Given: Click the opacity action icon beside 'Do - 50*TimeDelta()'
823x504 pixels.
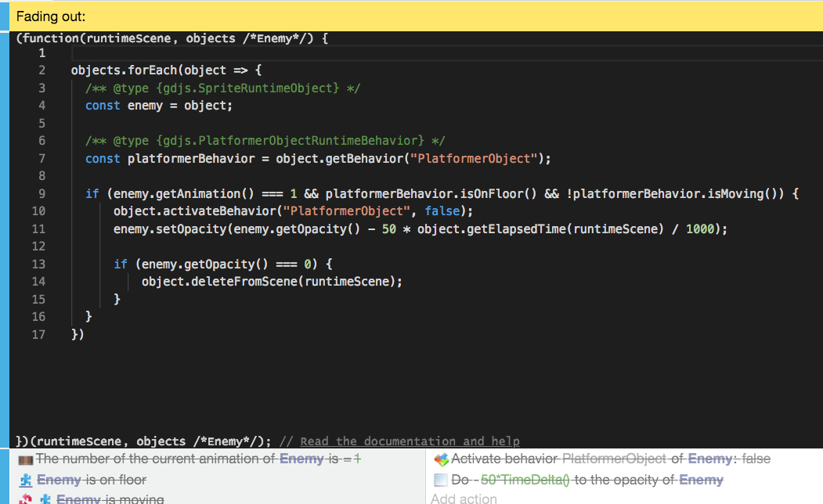Looking at the screenshot, I should click(x=441, y=480).
